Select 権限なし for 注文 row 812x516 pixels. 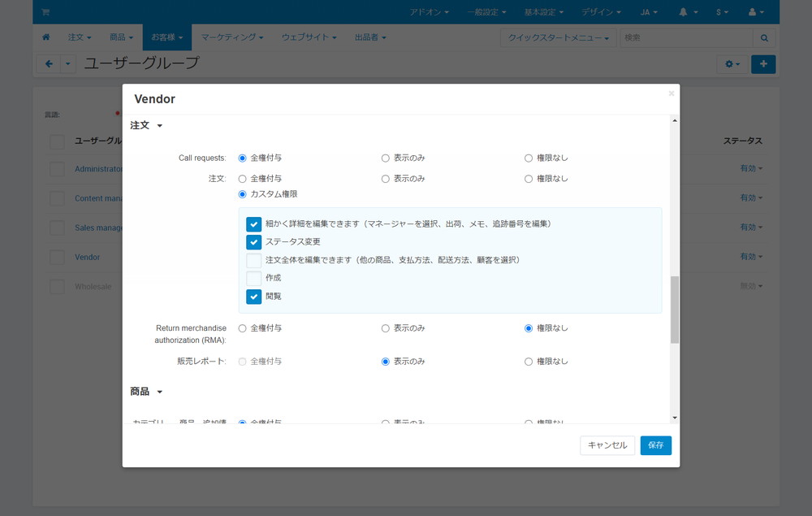coord(529,179)
